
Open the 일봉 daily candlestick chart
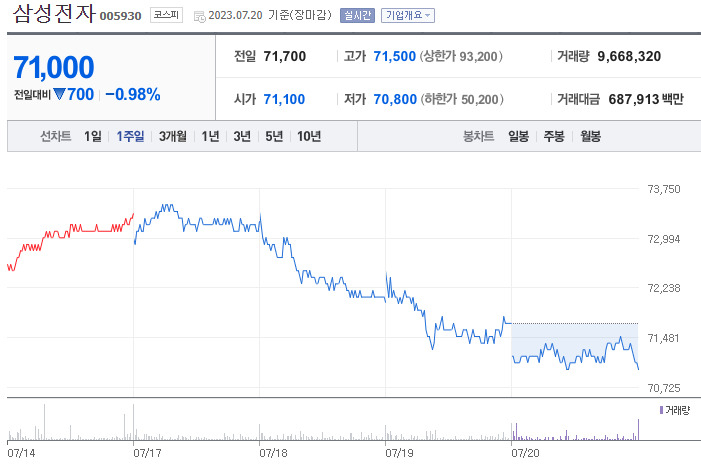[x=519, y=136]
